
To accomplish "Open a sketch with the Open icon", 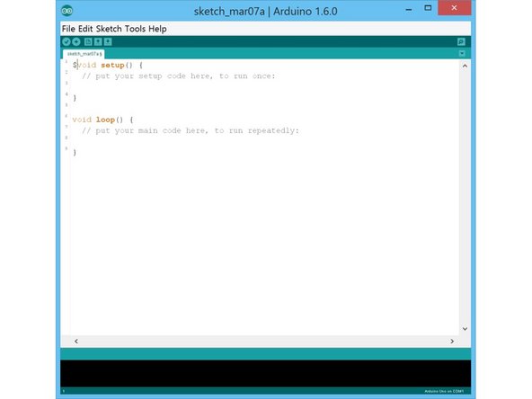I will click(x=98, y=41).
